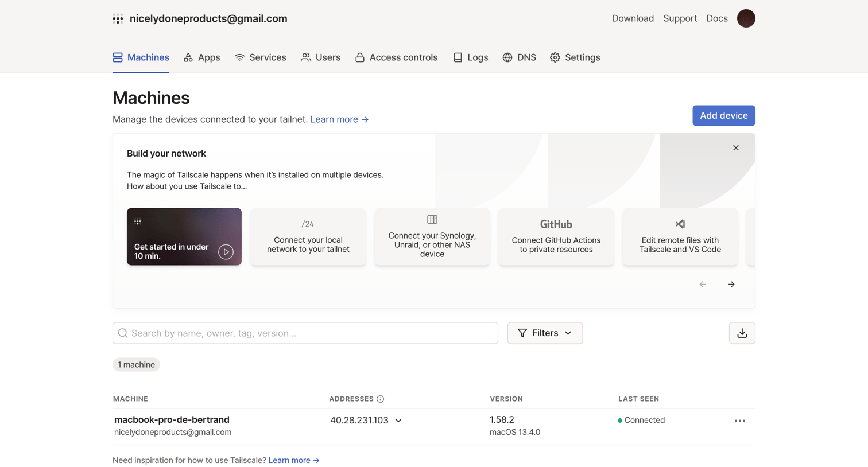This screenshot has height=467, width=868.
Task: Click the nicelydoneproducts@gmail.com tailnet name in header
Action: pyautogui.click(x=208, y=18)
